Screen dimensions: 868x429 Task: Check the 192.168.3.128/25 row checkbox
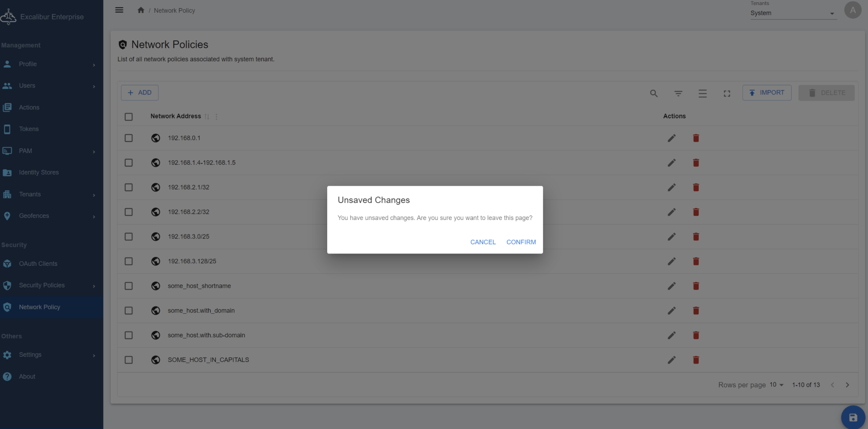(128, 261)
